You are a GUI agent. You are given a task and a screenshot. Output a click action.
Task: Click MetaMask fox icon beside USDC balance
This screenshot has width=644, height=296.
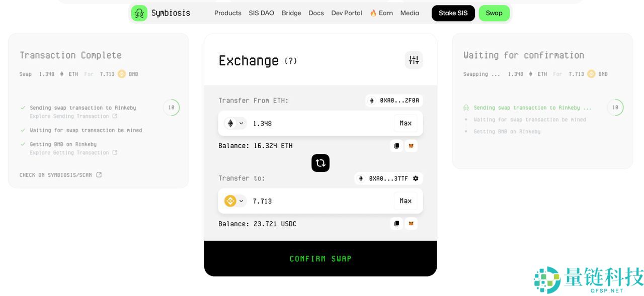point(411,224)
